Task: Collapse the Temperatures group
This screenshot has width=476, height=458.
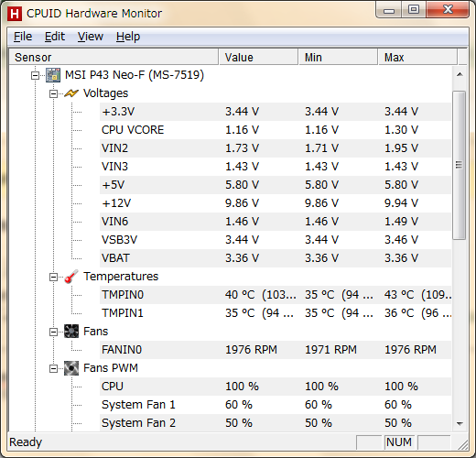Action: [54, 277]
